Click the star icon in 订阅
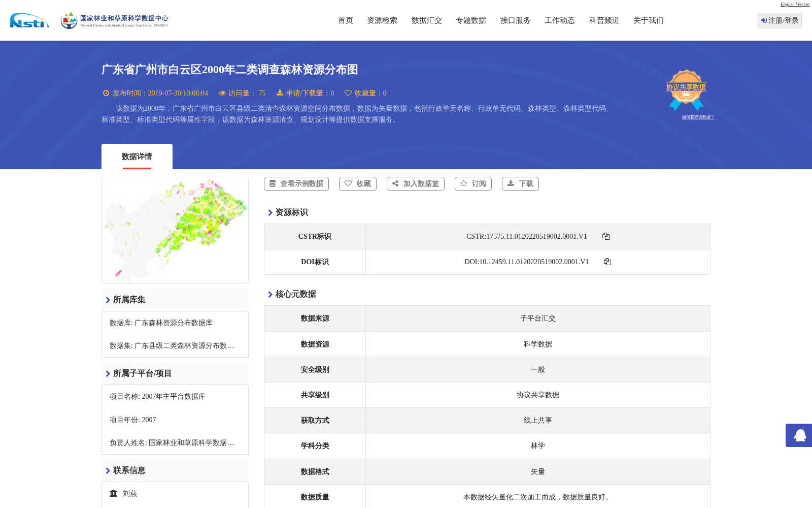The width and height of the screenshot is (812, 508). pos(463,183)
